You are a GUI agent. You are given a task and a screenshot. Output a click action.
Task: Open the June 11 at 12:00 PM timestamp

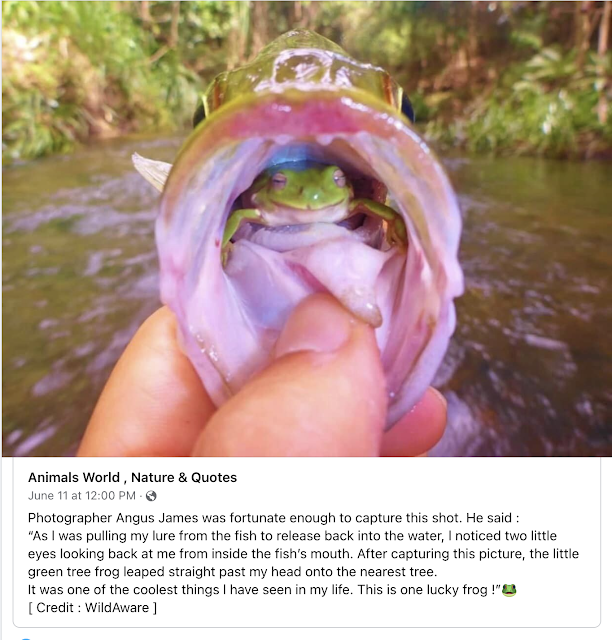click(x=82, y=496)
